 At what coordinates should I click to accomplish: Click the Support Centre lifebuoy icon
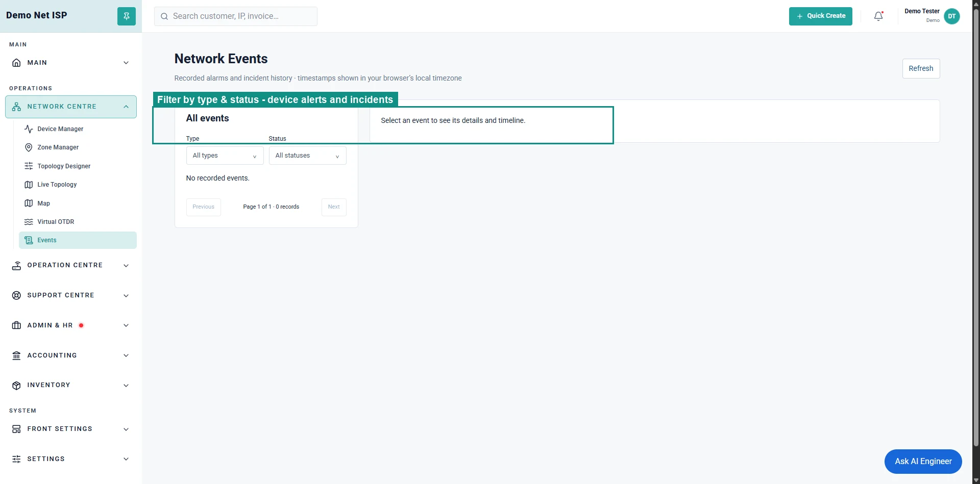pos(16,295)
